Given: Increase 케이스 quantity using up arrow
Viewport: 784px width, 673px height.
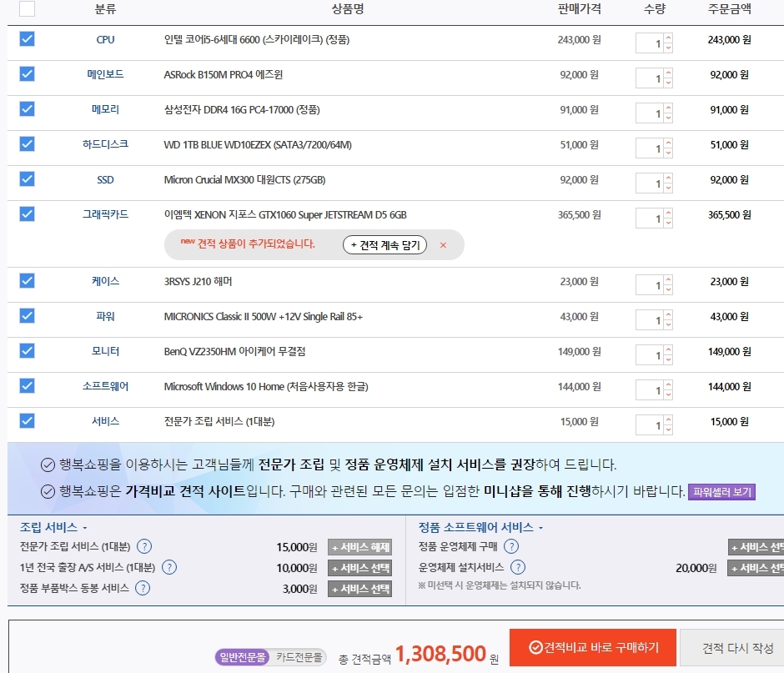Looking at the screenshot, I should (669, 279).
